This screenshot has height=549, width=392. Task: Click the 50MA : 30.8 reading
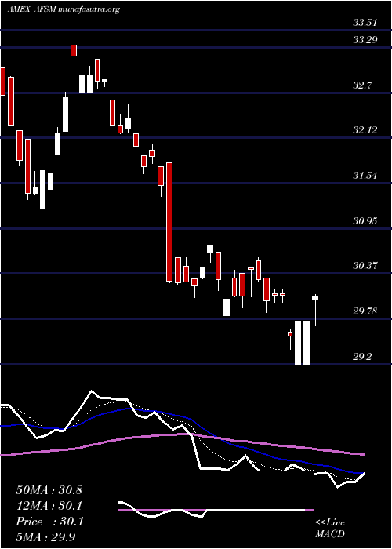pos(49,490)
